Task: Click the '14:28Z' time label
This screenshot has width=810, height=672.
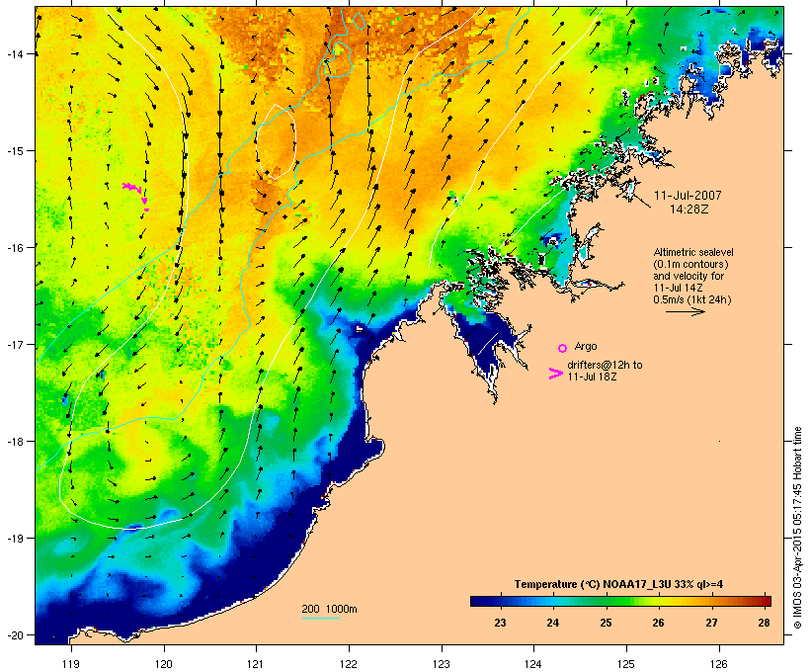Action: pos(689,210)
